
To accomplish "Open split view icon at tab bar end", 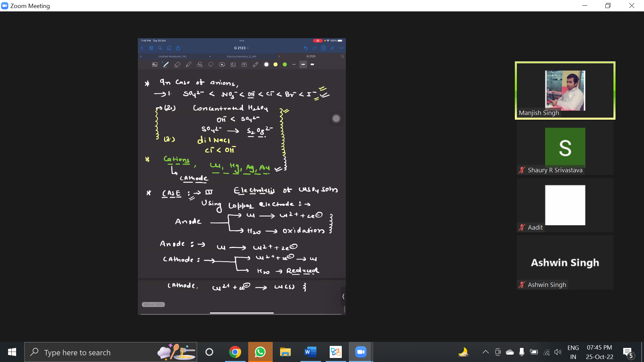I will [342, 56].
